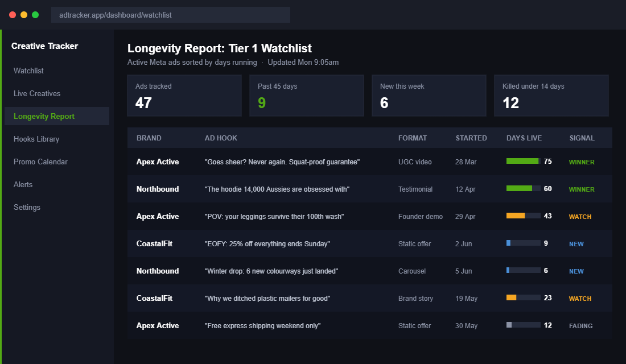Select "EOFY: 25% off everything" ad hook
Image resolution: width=626 pixels, height=364 pixels.
coord(267,244)
